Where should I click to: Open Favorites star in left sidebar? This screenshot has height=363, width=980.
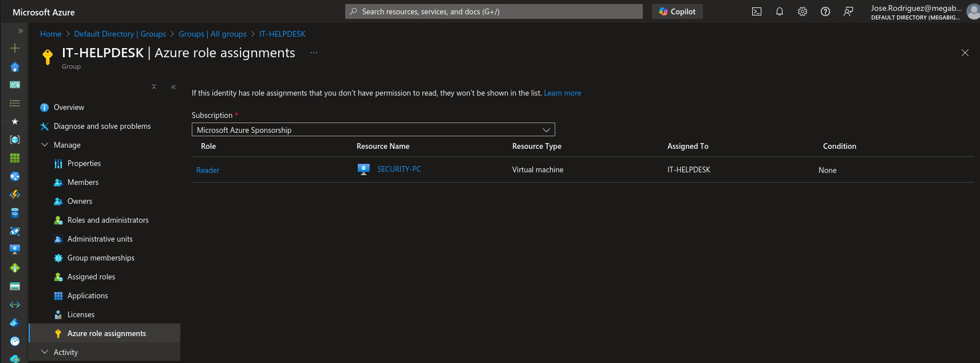coord(15,121)
